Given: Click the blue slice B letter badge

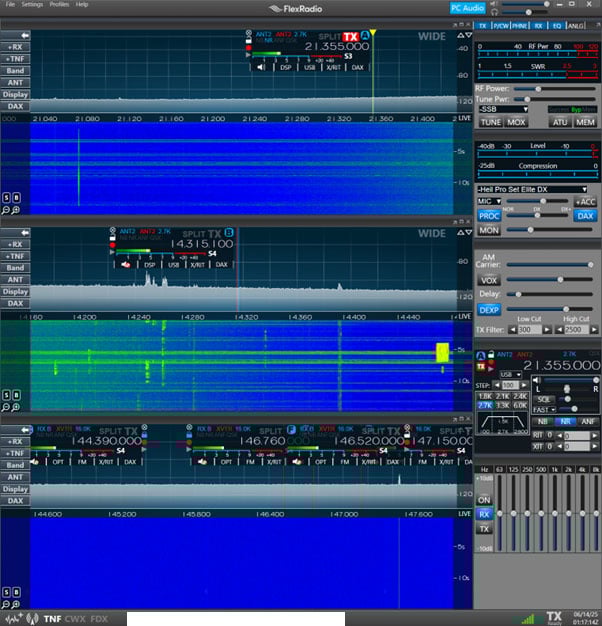Looking at the screenshot, I should [229, 232].
